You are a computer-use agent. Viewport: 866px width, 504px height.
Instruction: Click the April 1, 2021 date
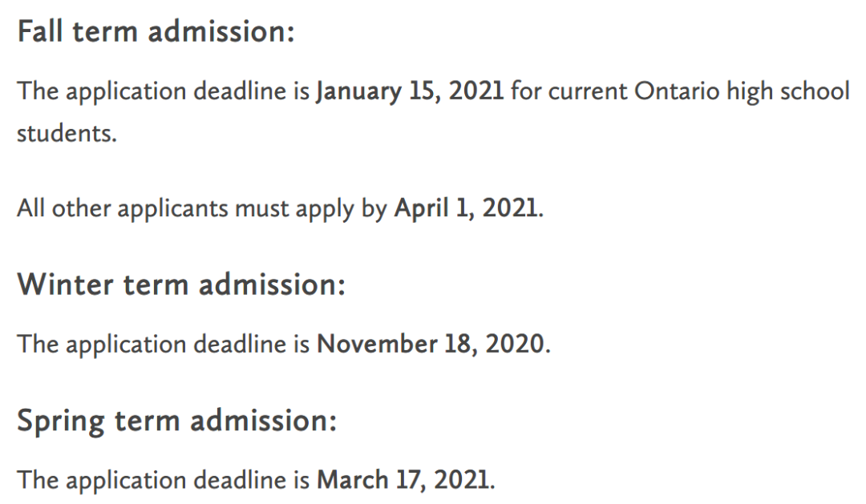coord(466,208)
